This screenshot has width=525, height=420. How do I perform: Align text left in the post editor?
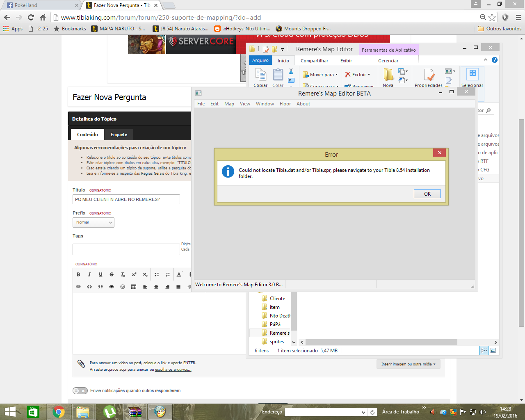coord(145,287)
